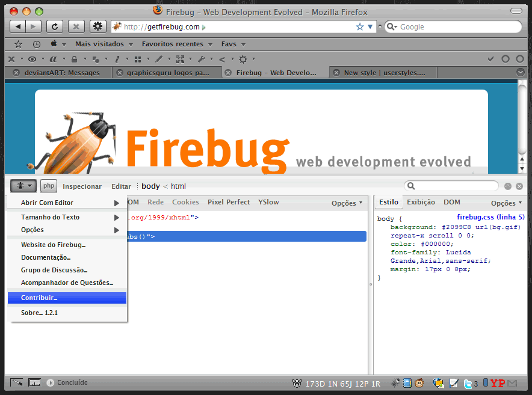Click the Firebug bug icon in status bar
Screen dimensions: 532x395
pos(395,383)
